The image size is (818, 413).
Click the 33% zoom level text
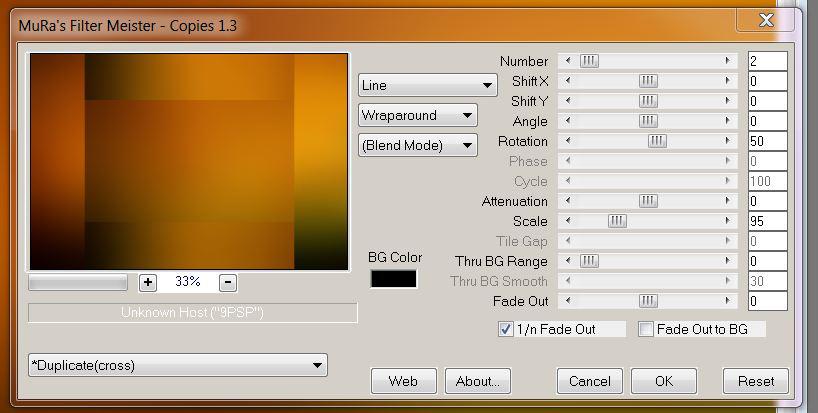(x=188, y=282)
